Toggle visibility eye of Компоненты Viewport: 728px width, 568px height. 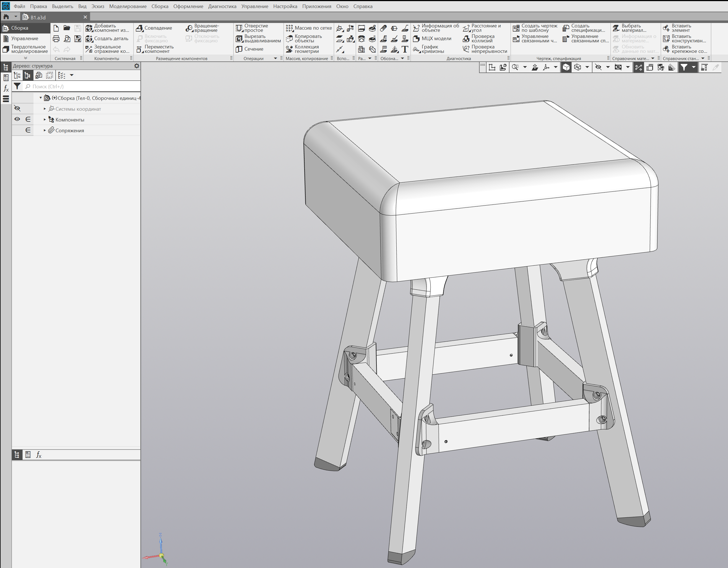pos(17,119)
